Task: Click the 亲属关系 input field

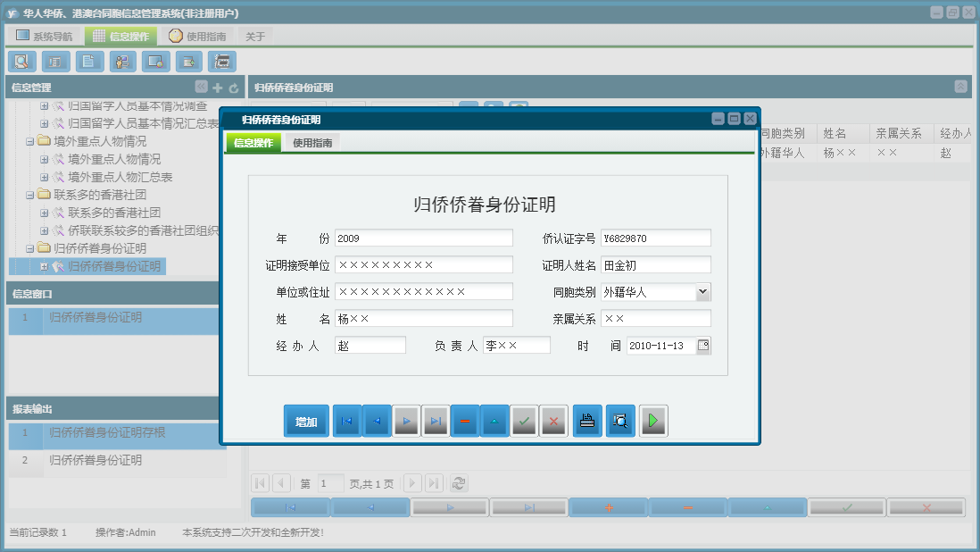Action: click(656, 319)
